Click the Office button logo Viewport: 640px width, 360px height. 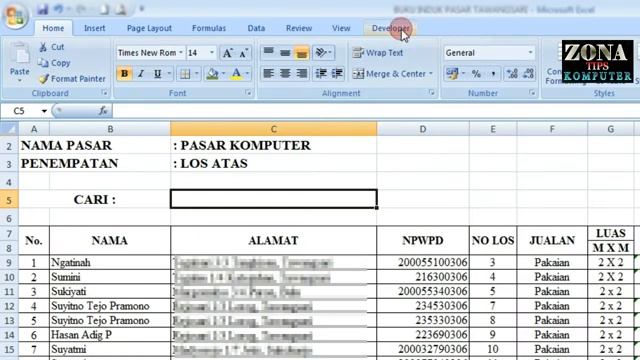click(15, 16)
